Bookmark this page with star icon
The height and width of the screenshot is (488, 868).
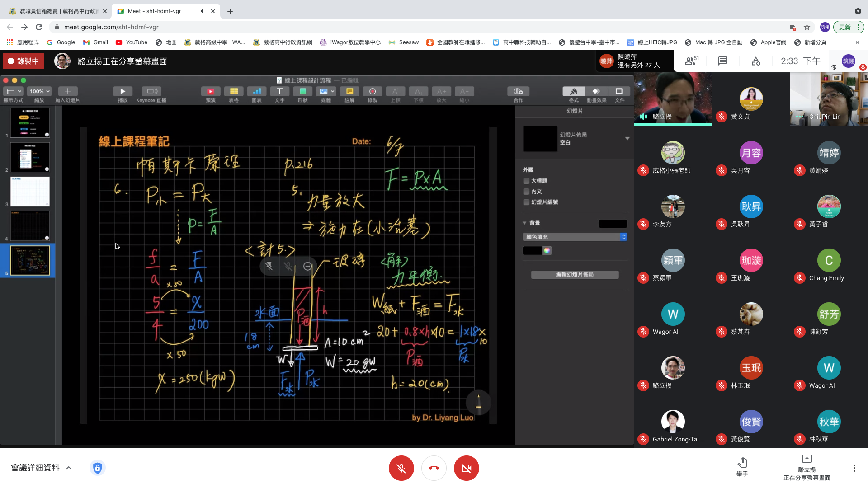(807, 27)
